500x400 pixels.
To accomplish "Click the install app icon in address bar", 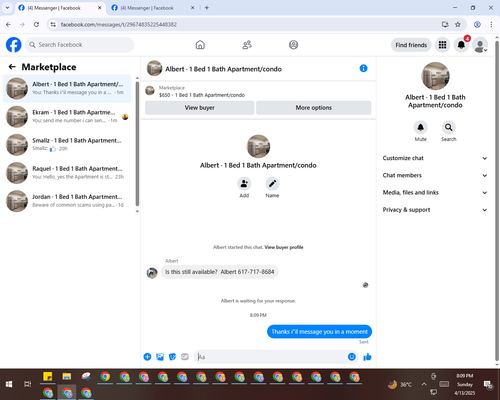I will [x=445, y=24].
